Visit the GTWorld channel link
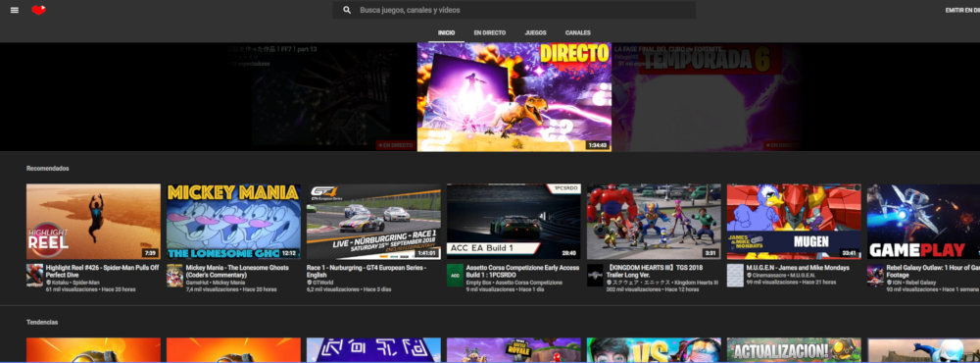Viewport: 980px width, 363px height. coord(323,283)
